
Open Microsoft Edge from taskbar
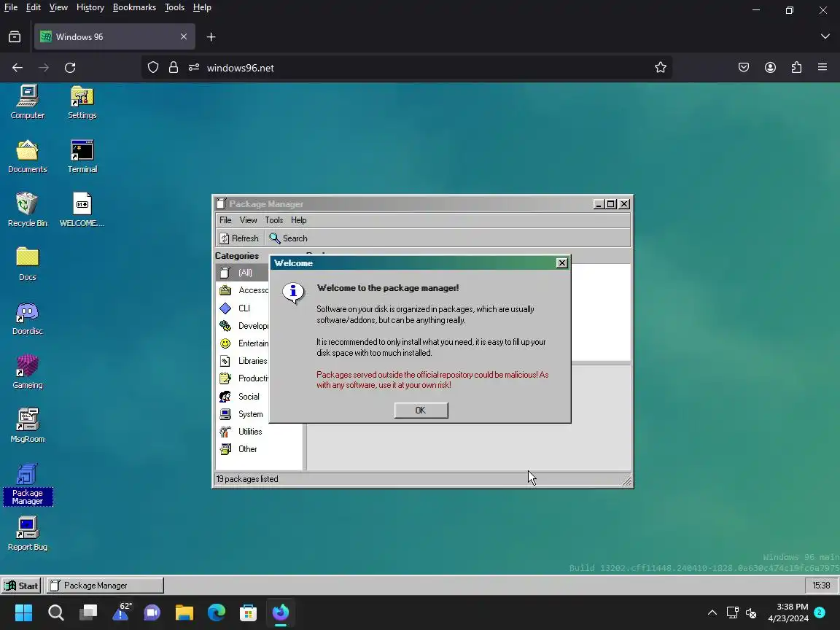[x=217, y=612]
